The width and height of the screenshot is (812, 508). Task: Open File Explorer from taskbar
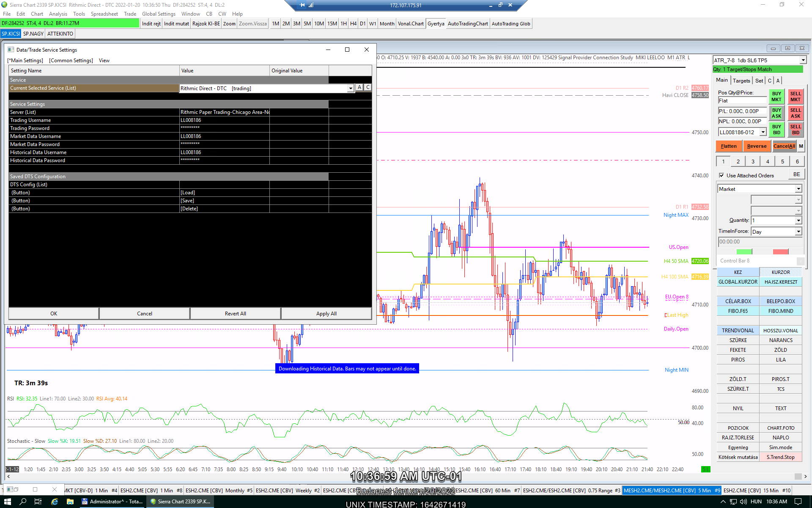coord(70,502)
